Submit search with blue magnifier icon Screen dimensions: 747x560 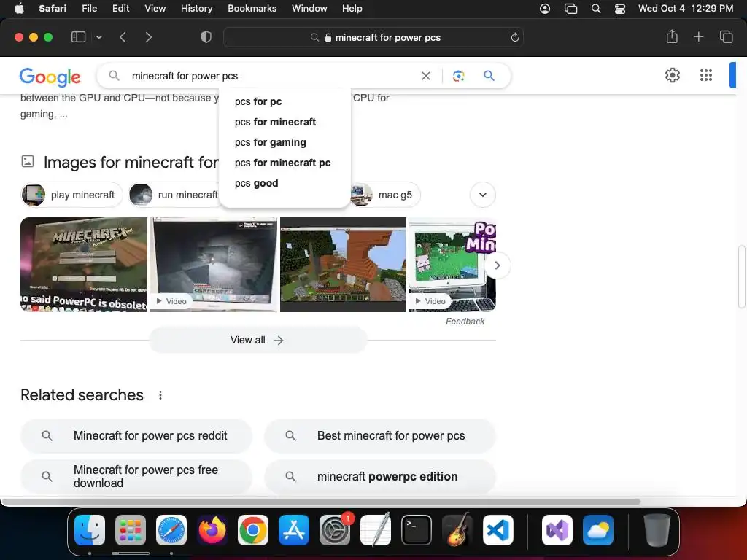pyautogui.click(x=489, y=75)
